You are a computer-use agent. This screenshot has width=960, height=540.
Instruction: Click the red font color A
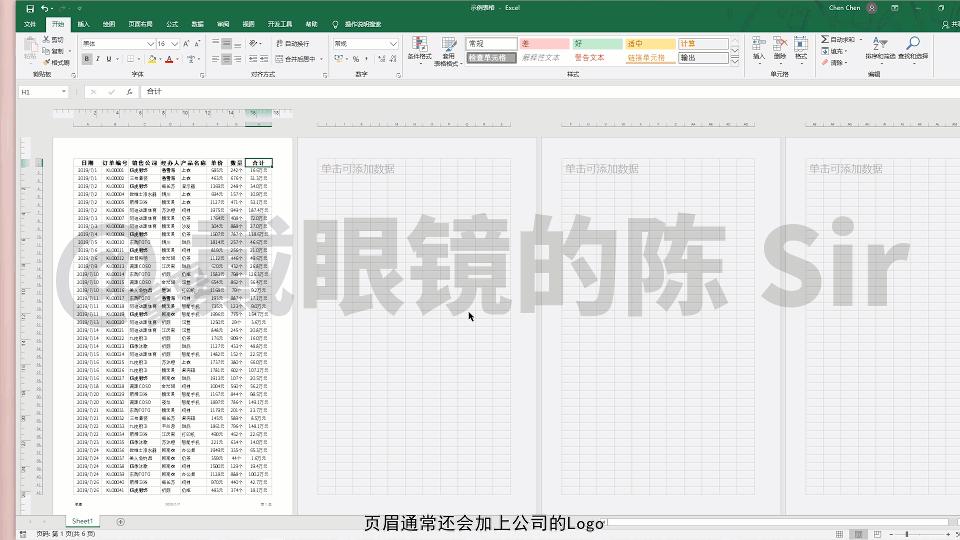tap(170, 59)
